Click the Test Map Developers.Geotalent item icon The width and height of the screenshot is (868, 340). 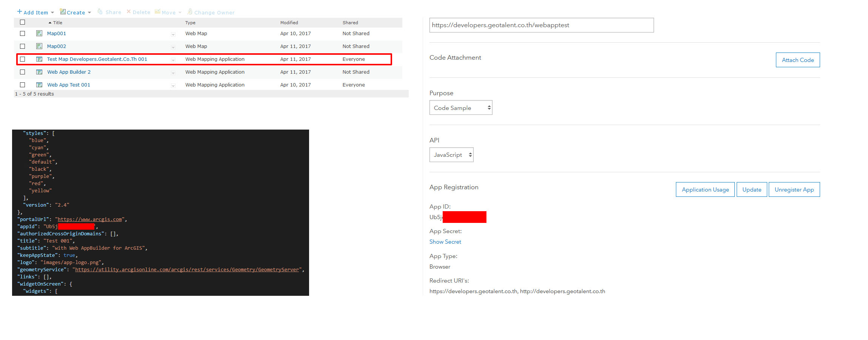tap(39, 59)
